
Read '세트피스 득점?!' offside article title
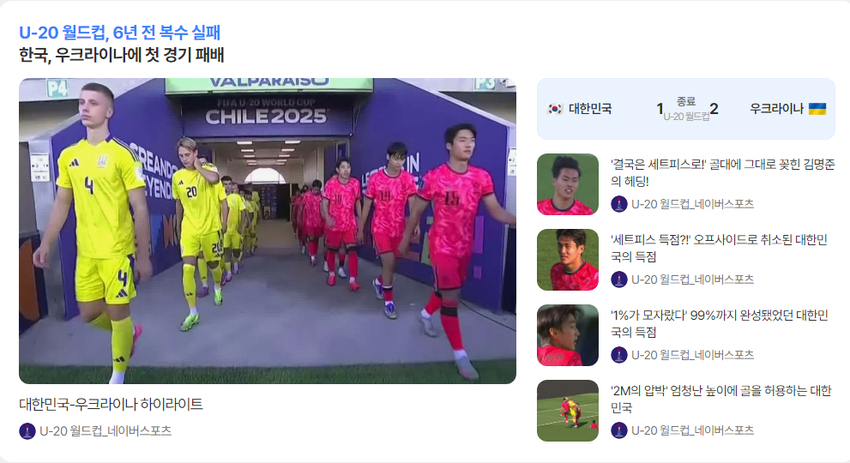coord(719,248)
